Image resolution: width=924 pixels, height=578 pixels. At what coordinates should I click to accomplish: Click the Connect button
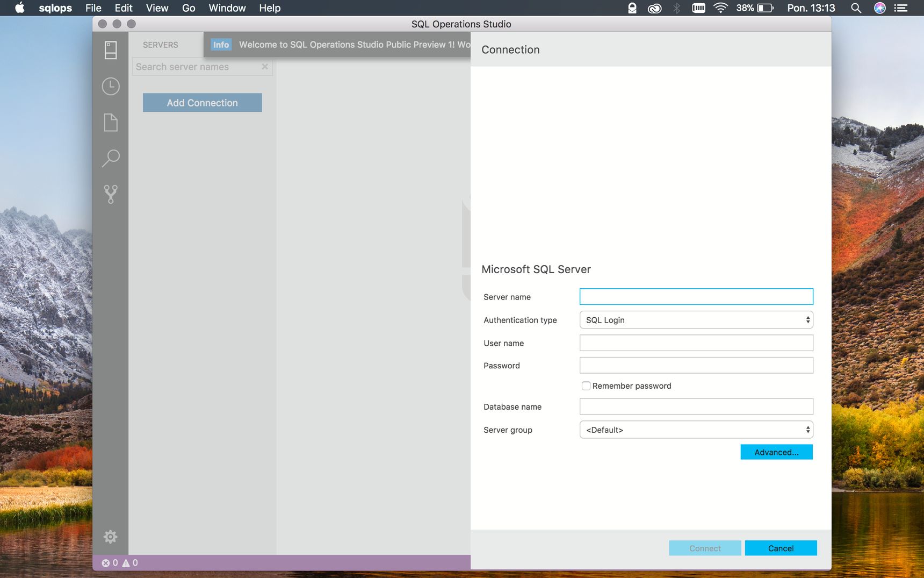click(x=705, y=548)
